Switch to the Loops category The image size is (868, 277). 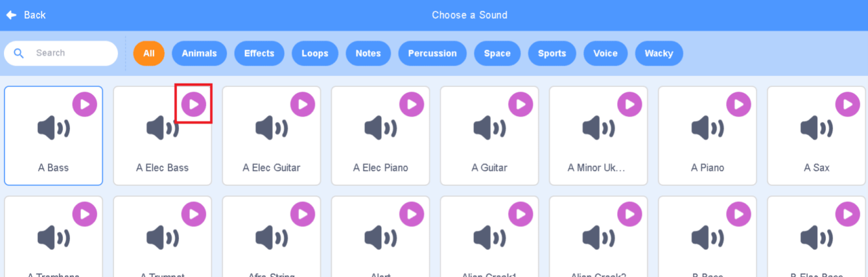(315, 53)
